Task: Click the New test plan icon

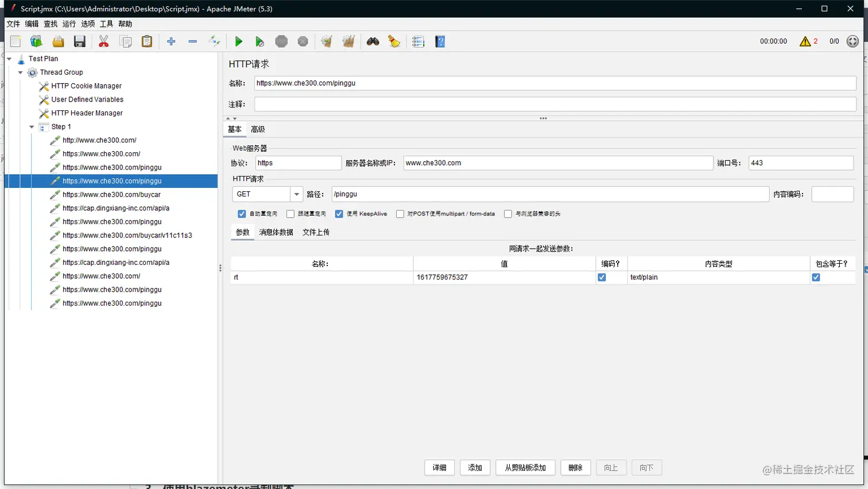Action: tap(15, 41)
